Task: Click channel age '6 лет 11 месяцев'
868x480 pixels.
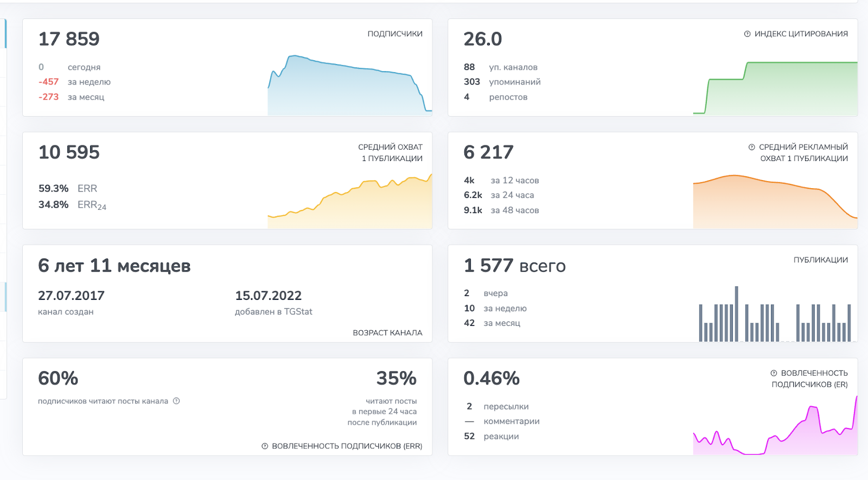Action: click(114, 266)
